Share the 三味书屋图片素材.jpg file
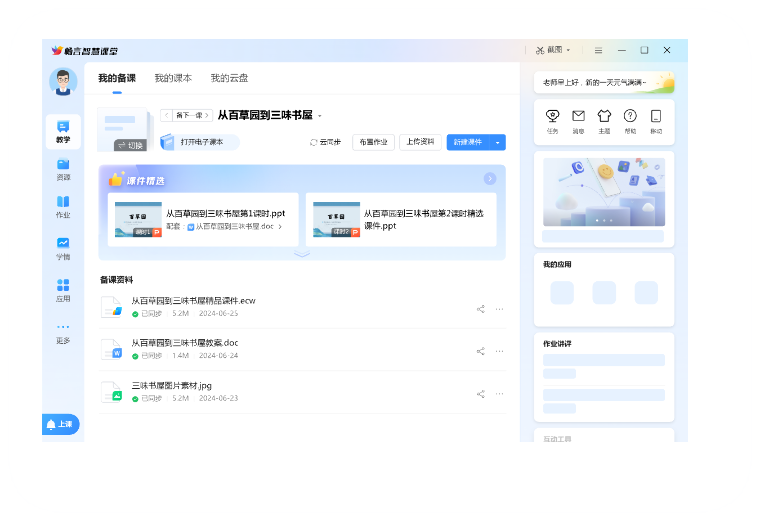 pos(481,393)
